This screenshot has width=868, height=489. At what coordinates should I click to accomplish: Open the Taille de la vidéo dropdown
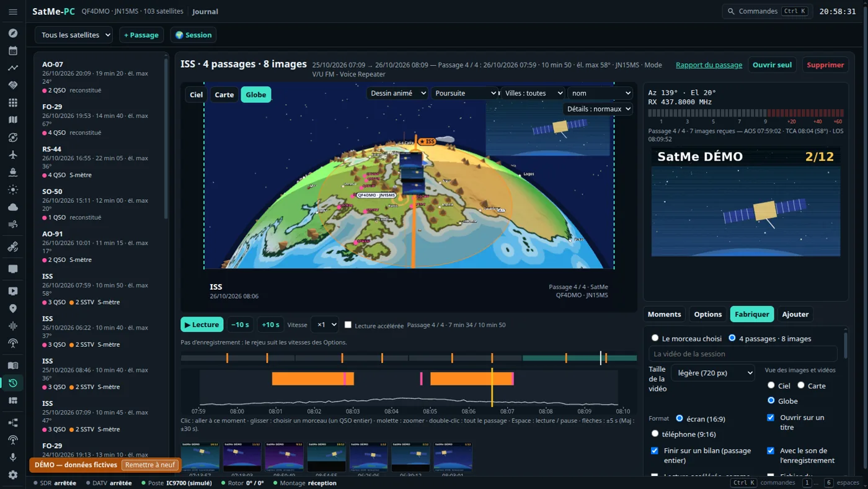pyautogui.click(x=713, y=373)
